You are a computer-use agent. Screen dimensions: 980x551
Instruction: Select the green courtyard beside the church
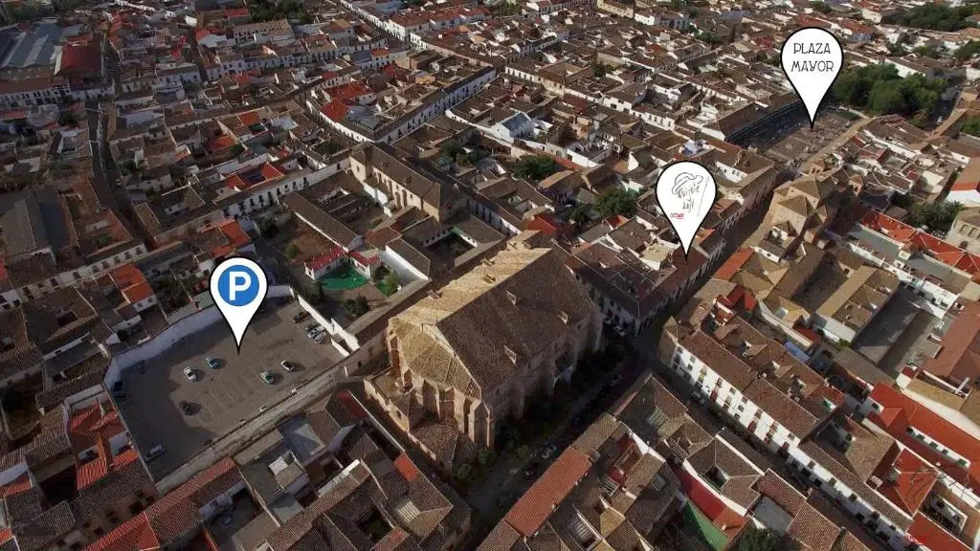point(345,279)
